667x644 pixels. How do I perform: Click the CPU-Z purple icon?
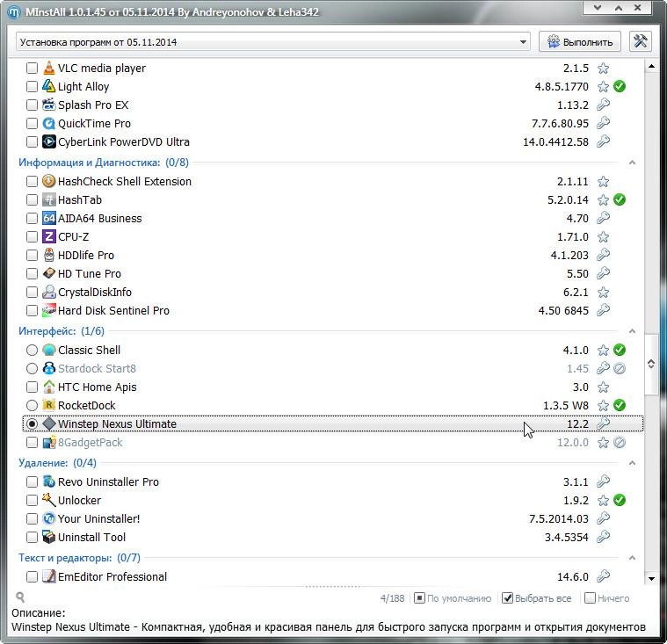[x=49, y=237]
